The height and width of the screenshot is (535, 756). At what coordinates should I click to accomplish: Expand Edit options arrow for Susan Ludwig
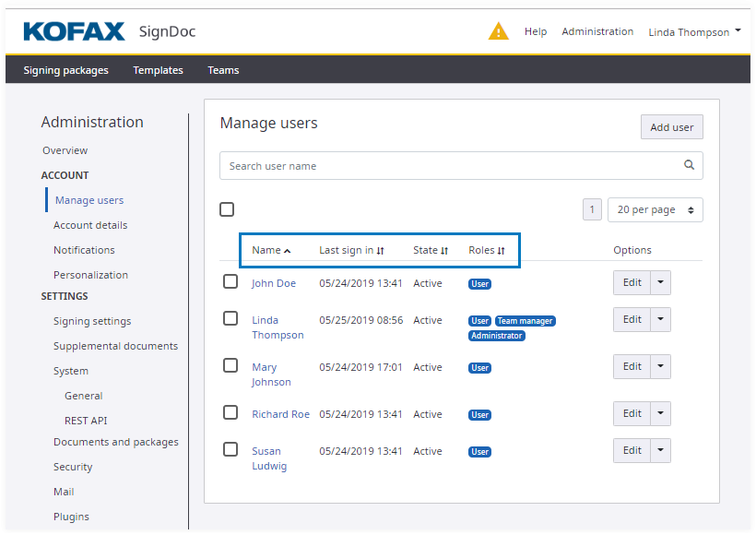click(660, 450)
